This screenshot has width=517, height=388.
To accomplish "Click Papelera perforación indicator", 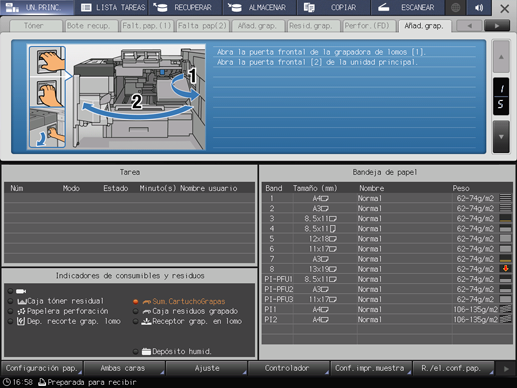I will pos(59,311).
